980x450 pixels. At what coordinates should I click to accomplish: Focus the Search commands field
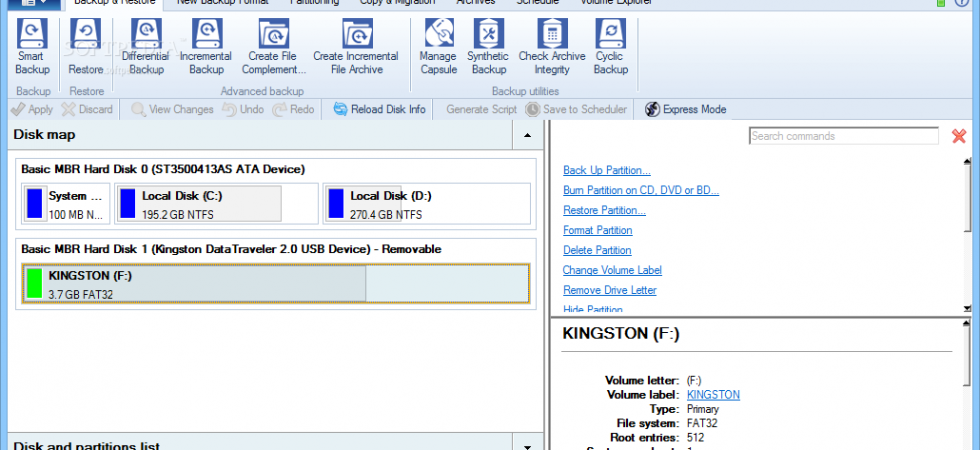844,136
